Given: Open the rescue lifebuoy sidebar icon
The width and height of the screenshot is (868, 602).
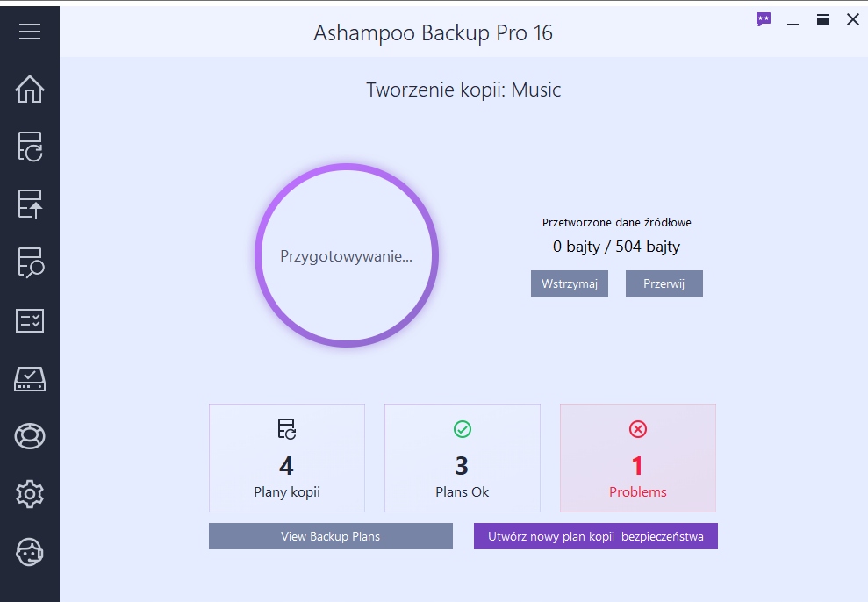Looking at the screenshot, I should click(x=30, y=436).
